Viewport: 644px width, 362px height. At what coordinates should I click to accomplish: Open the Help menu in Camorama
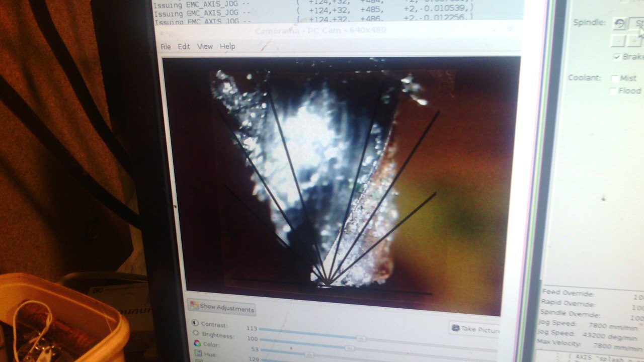click(227, 46)
